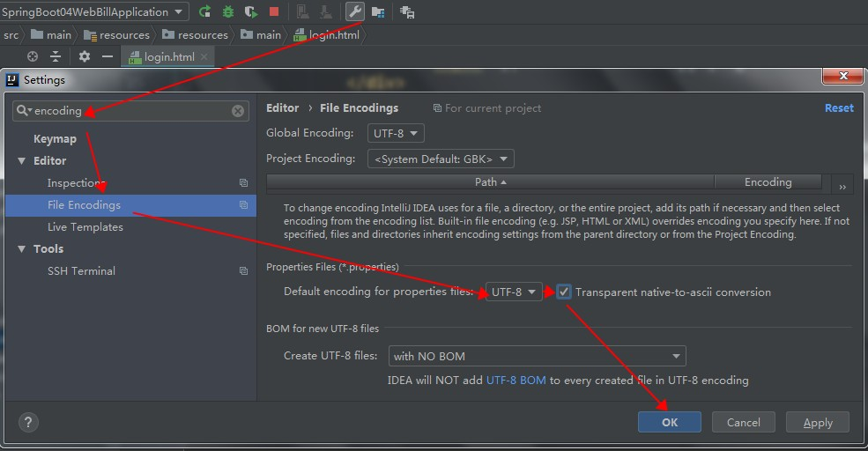Run with coverage icon in toolbar
Image resolution: width=868 pixels, height=451 pixels.
251,11
